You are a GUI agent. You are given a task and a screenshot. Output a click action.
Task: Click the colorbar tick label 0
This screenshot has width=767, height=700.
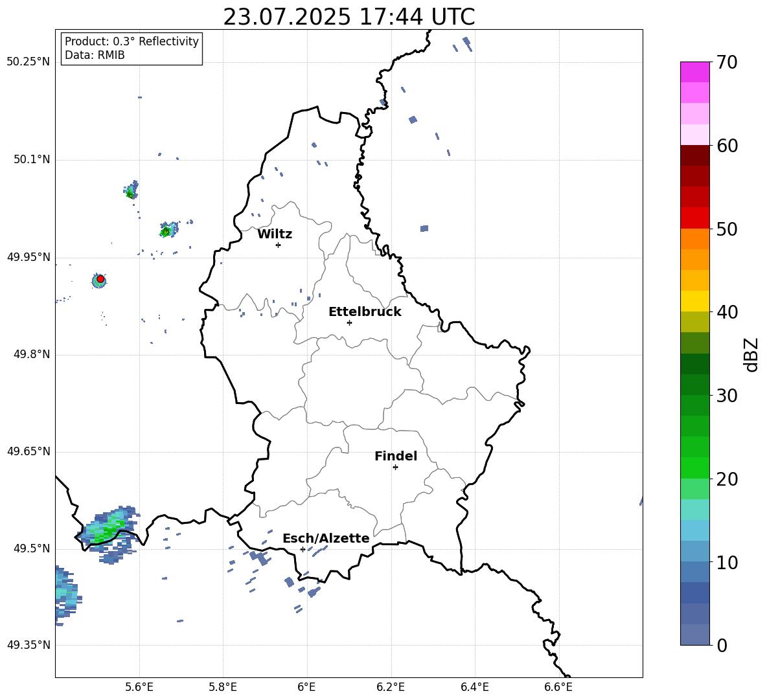[x=722, y=645]
